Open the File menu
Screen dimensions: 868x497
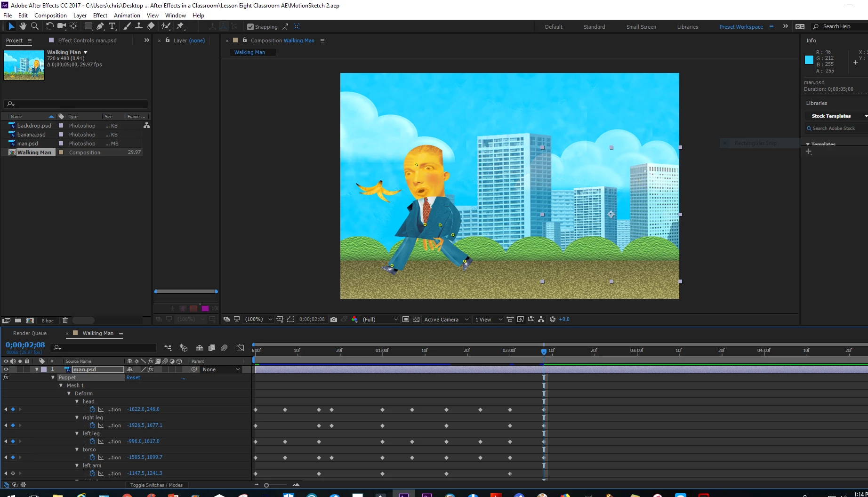point(8,15)
